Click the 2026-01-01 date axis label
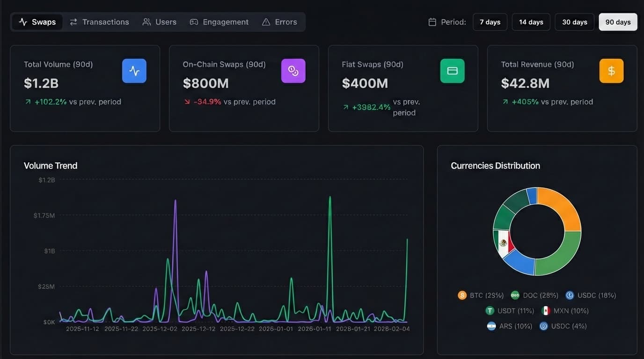This screenshot has height=359, width=644. click(276, 329)
